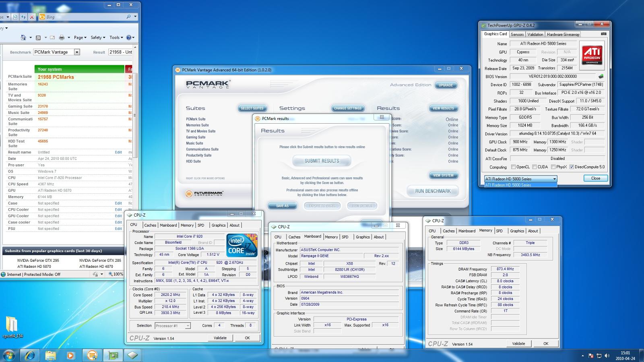Toggle the OpenCL checkbox in GPU-Z
The width and height of the screenshot is (644, 362).
coord(513,167)
